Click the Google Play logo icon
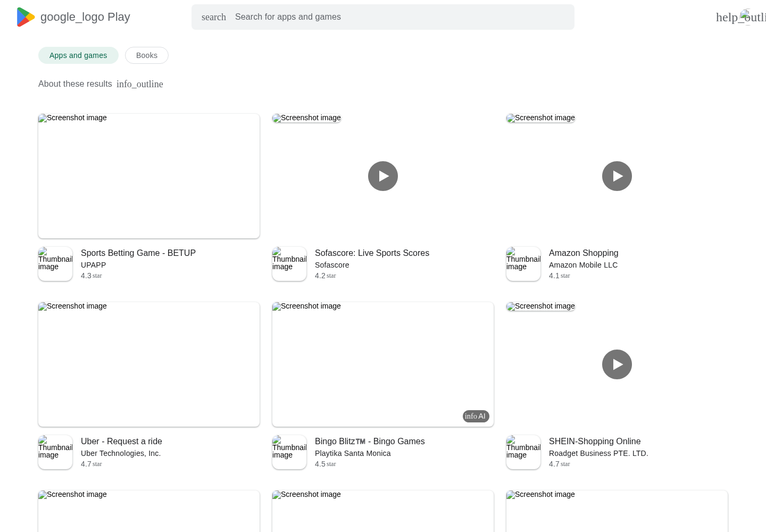 26,17
